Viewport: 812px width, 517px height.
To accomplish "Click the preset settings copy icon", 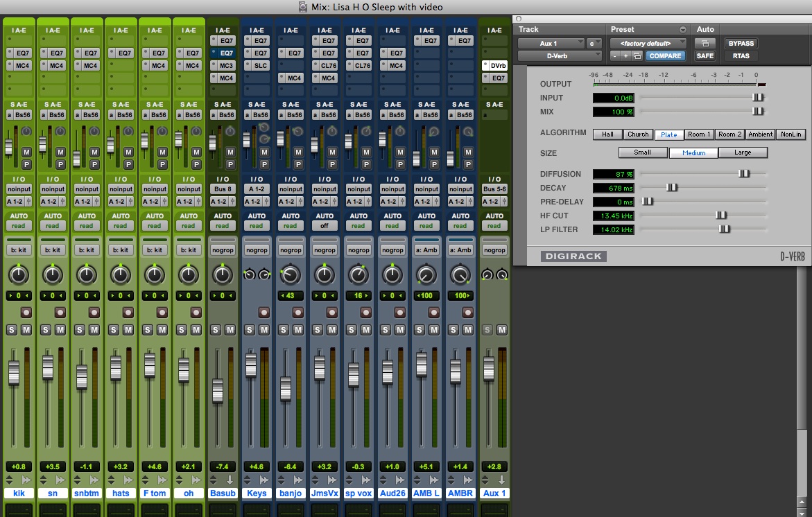I will pos(637,56).
